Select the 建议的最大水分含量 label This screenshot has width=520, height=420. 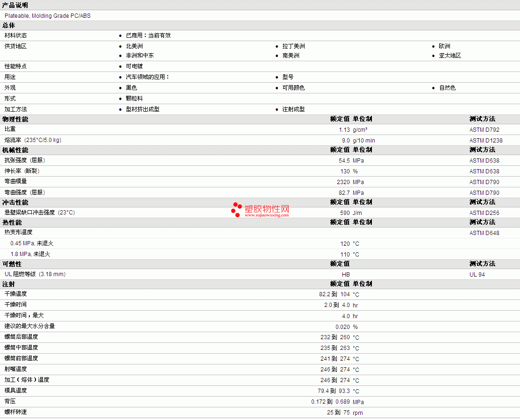coord(29,326)
